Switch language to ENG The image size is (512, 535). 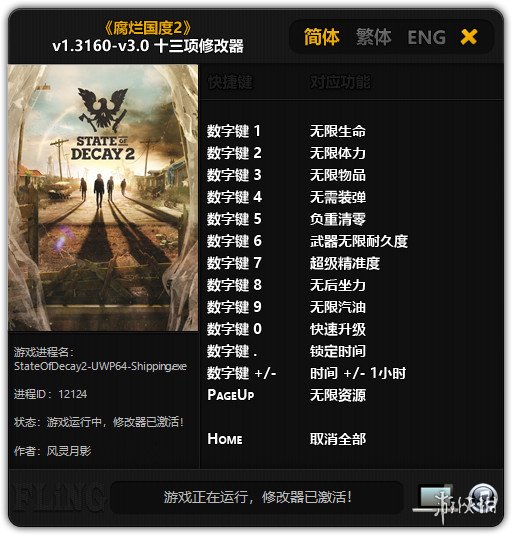427,38
